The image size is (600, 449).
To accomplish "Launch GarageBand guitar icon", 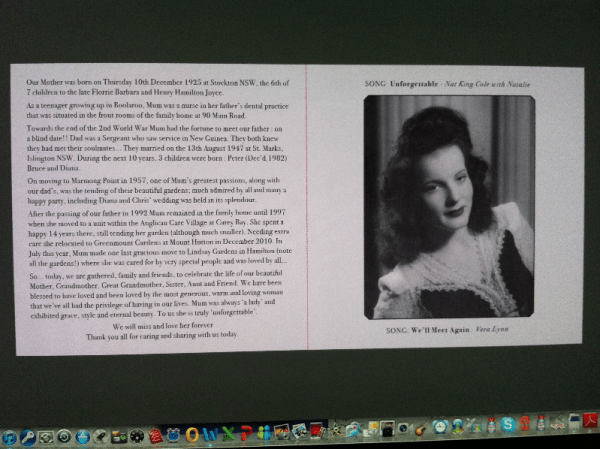I will [x=421, y=428].
